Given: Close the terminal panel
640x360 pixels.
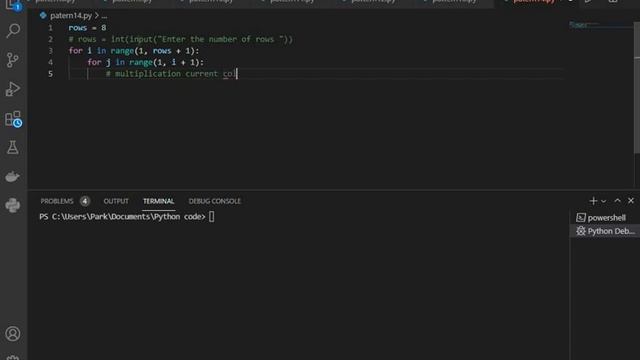Looking at the screenshot, I should (631, 200).
